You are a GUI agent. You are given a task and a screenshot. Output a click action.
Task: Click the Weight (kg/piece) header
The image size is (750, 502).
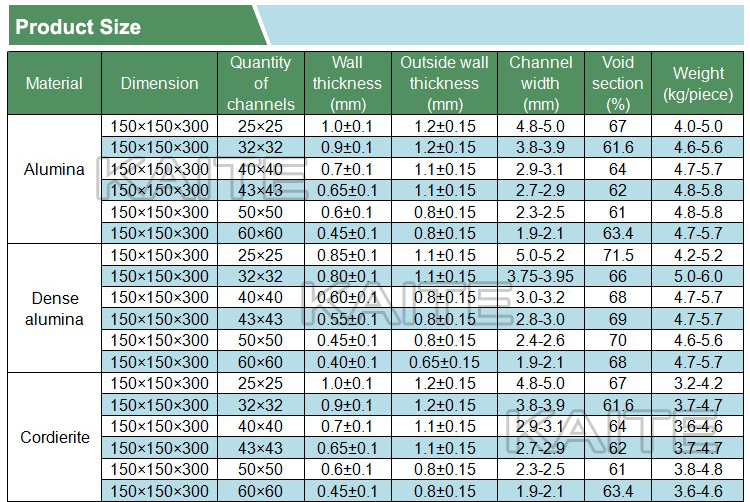point(698,83)
